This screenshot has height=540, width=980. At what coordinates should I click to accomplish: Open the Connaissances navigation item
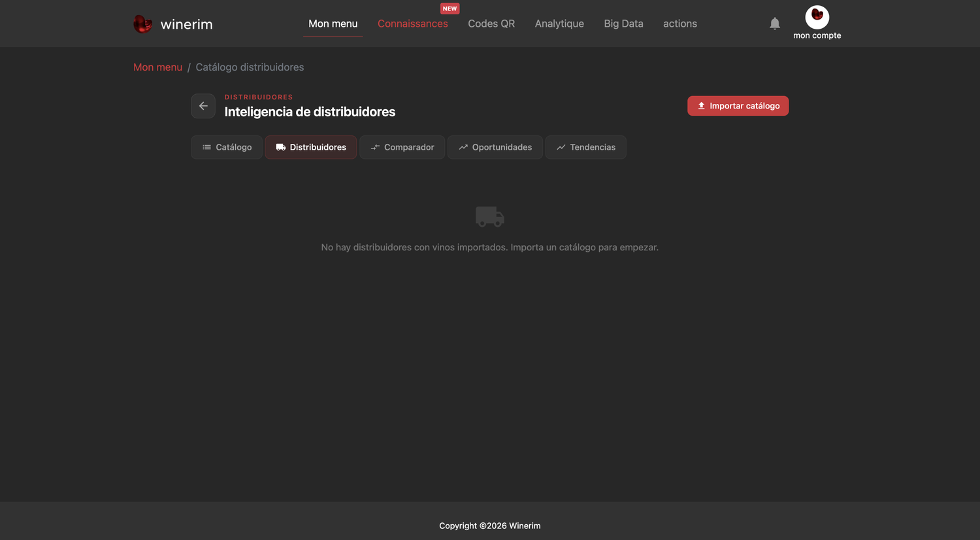pos(413,24)
